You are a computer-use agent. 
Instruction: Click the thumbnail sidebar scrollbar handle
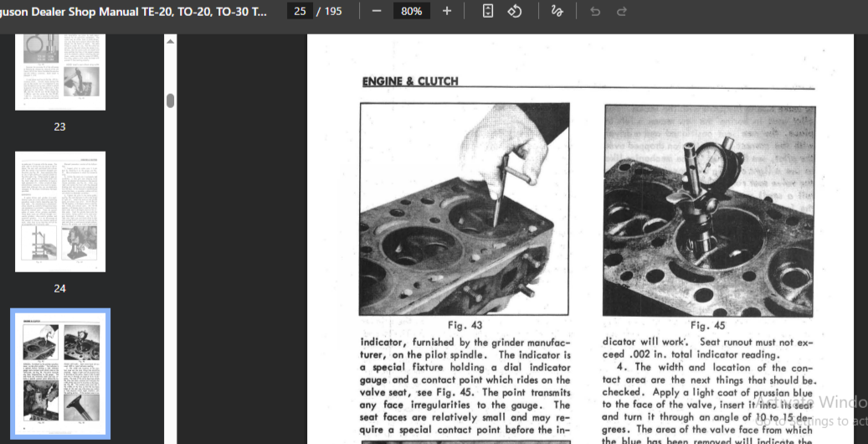pos(171,101)
